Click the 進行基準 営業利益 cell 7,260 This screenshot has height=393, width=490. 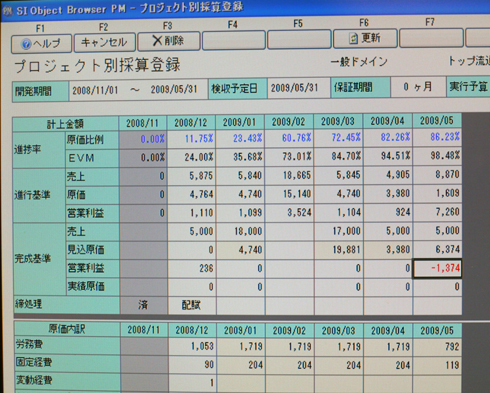coord(437,212)
